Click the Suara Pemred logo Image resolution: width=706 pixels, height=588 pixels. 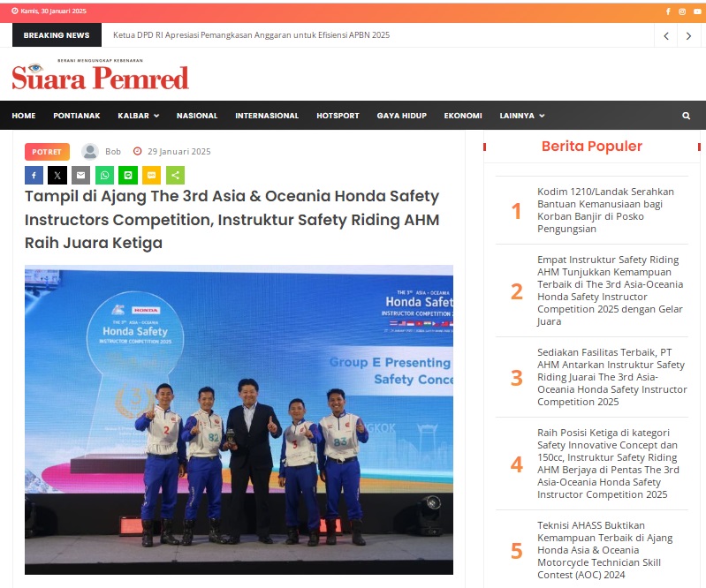click(100, 75)
